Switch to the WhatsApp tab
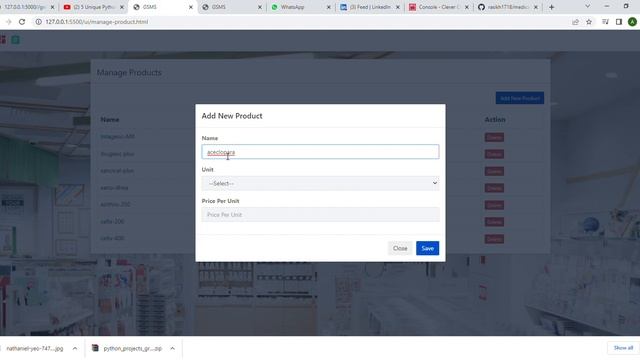The height and width of the screenshot is (360, 640). click(301, 7)
